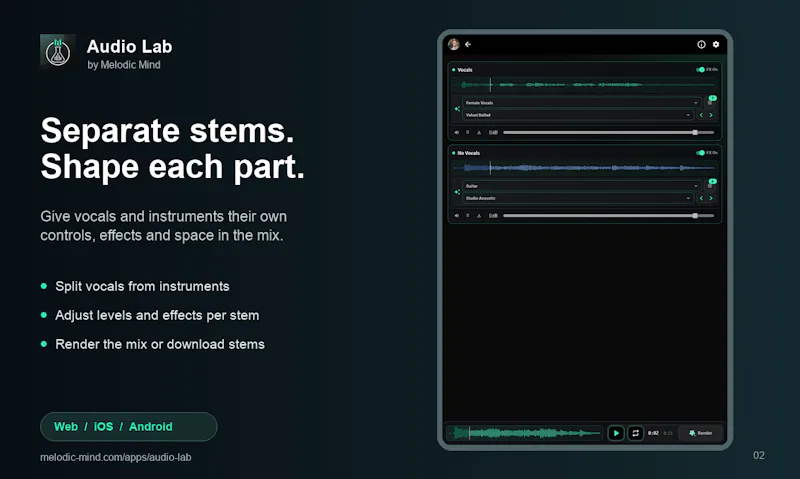The width and height of the screenshot is (800, 479).
Task: Click 'Split vocals from instruments' bullet
Action: (142, 286)
